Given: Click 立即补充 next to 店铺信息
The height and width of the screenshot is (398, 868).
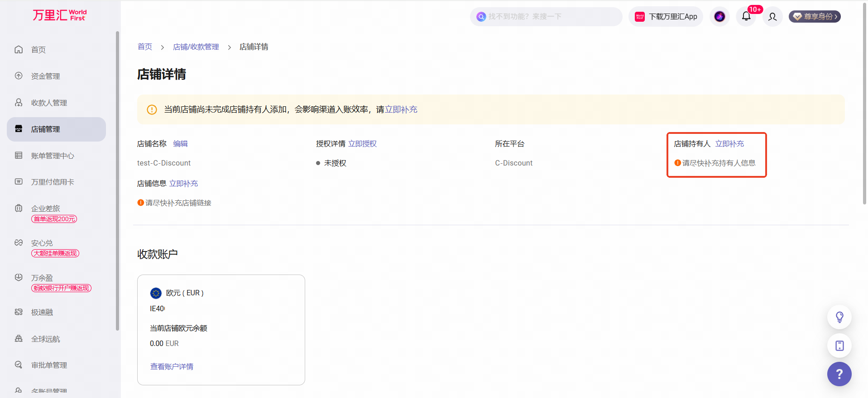Looking at the screenshot, I should [183, 184].
